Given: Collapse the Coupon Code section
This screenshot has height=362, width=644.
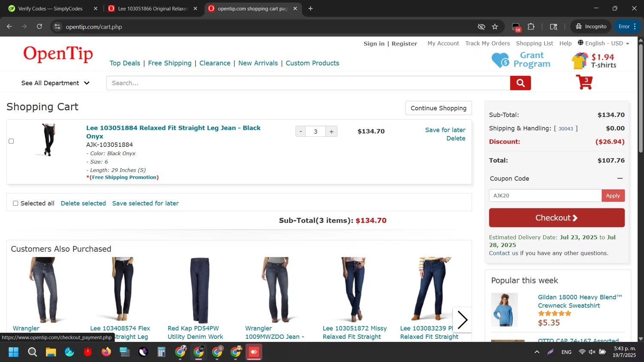Looking at the screenshot, I should (x=620, y=178).
